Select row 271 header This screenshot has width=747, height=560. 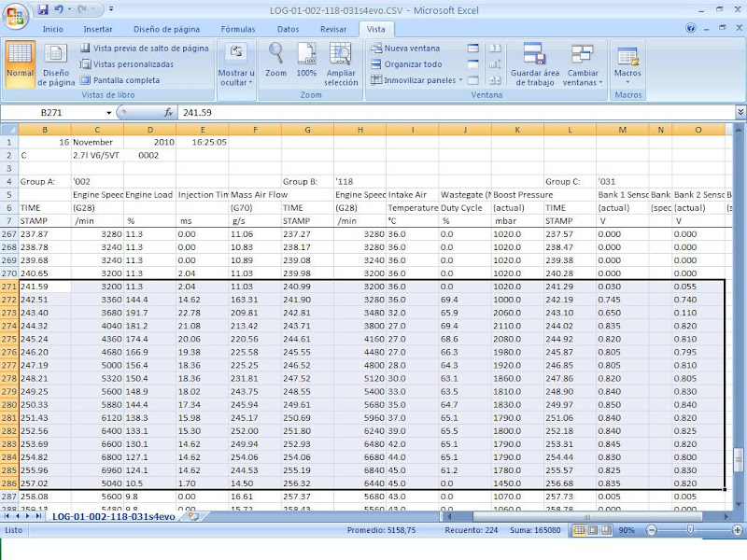(x=9, y=287)
